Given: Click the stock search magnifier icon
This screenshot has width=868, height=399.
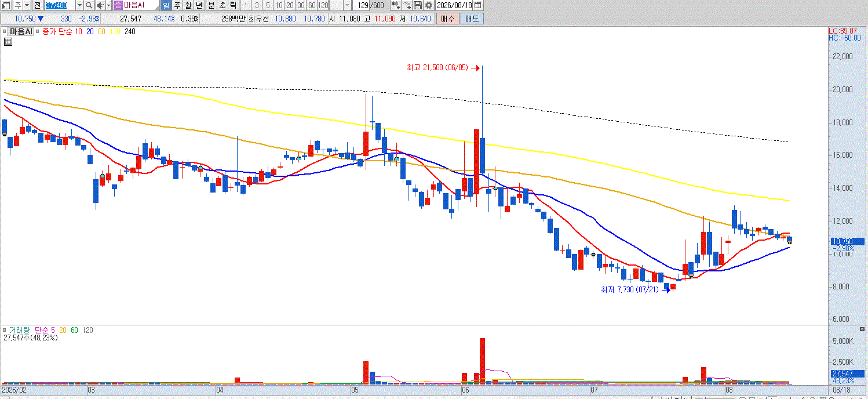Looking at the screenshot, I should (89, 5).
